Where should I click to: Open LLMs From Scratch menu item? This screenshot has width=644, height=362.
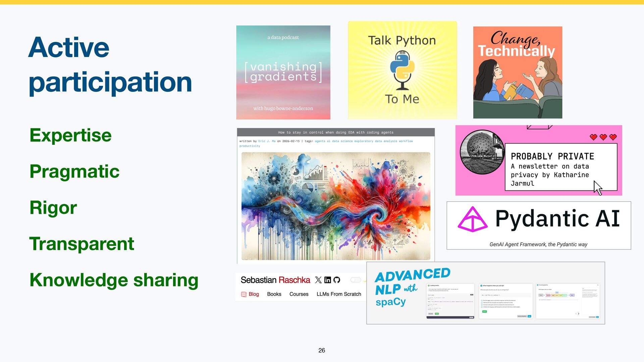point(339,294)
